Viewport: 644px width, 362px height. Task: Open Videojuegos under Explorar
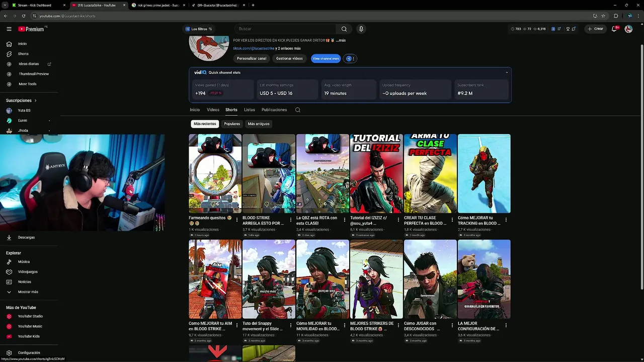coord(29,271)
